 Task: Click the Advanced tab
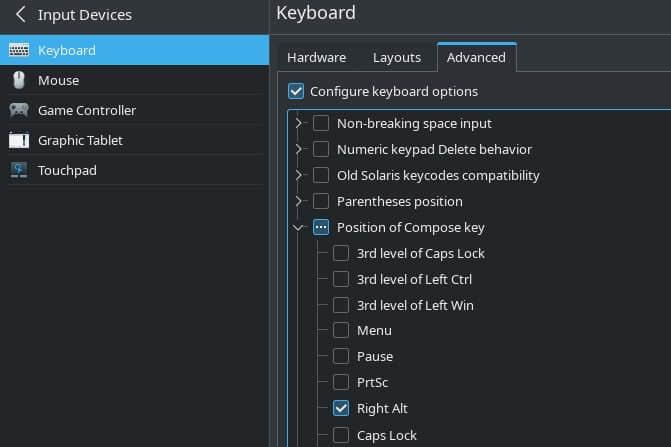click(476, 57)
